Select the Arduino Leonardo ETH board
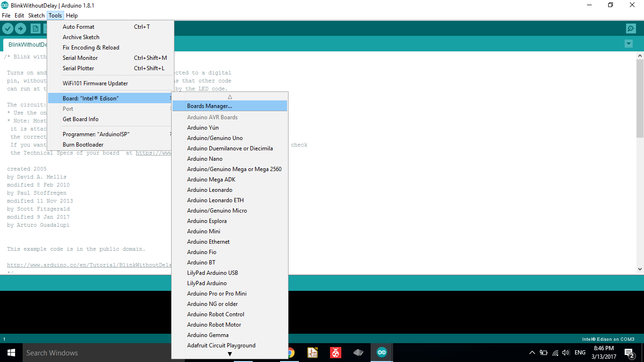The width and height of the screenshot is (644, 362). (230, 200)
